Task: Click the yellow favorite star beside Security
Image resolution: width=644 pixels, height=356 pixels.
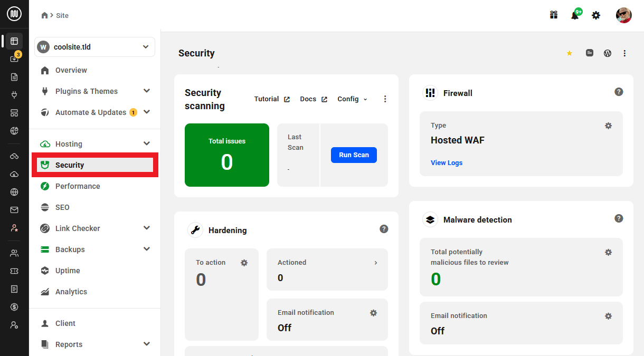Action: (x=569, y=53)
